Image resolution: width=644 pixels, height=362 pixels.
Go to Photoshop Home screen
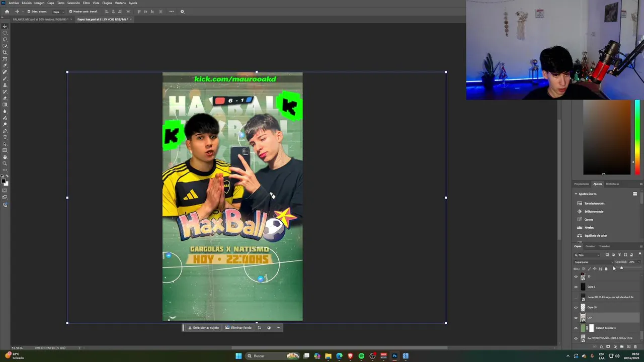tap(7, 12)
